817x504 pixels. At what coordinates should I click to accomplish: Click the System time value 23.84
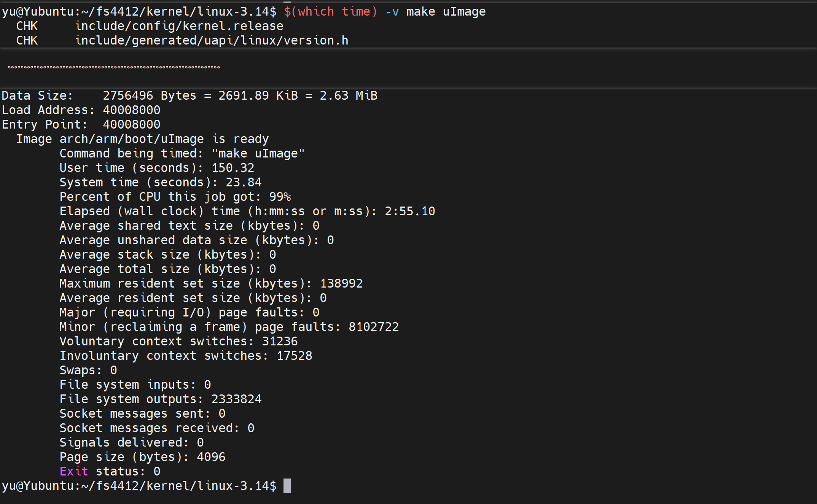coord(244,182)
